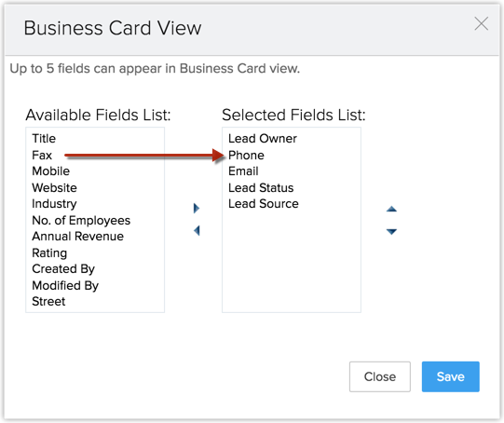Select Fax in Available Fields List
The height and width of the screenshot is (423, 504).
click(x=42, y=156)
